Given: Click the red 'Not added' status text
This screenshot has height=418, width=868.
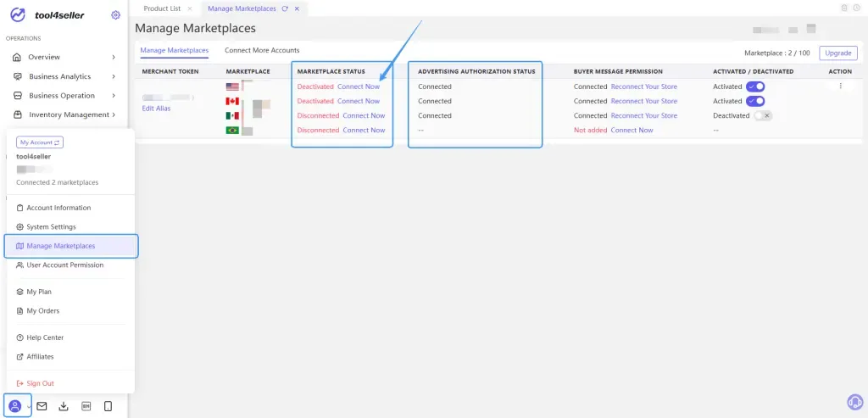Looking at the screenshot, I should click(x=590, y=130).
